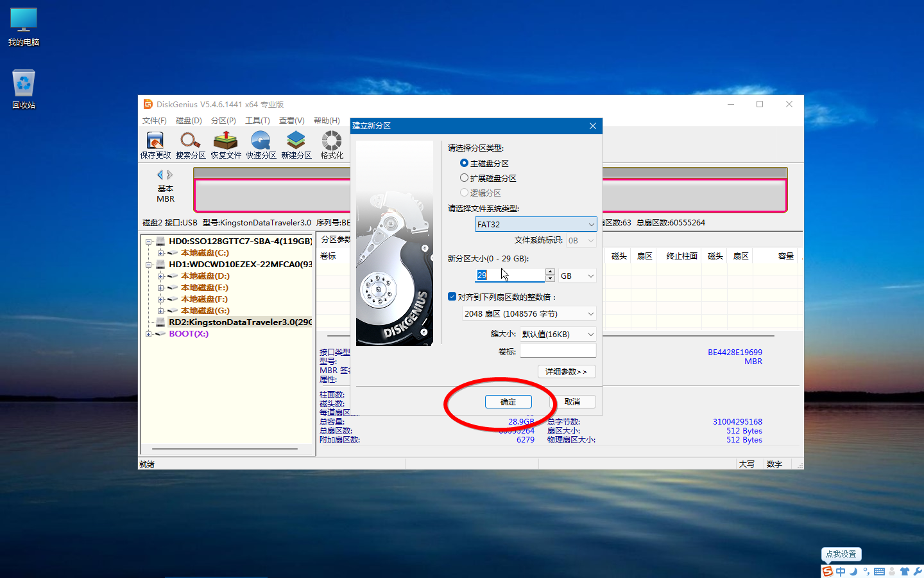This screenshot has height=578, width=924.
Task: Toggle 对齐到下列扇区数的整数倍 checkbox
Action: [x=452, y=297]
